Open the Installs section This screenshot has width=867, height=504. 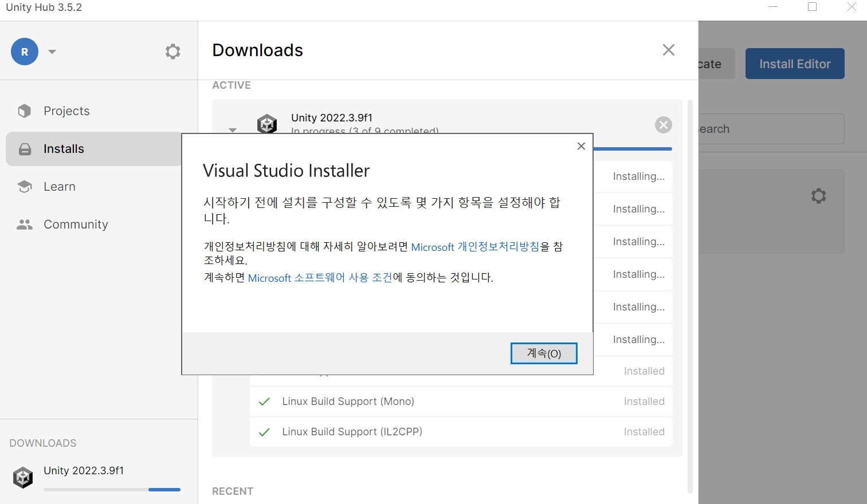pos(94,149)
